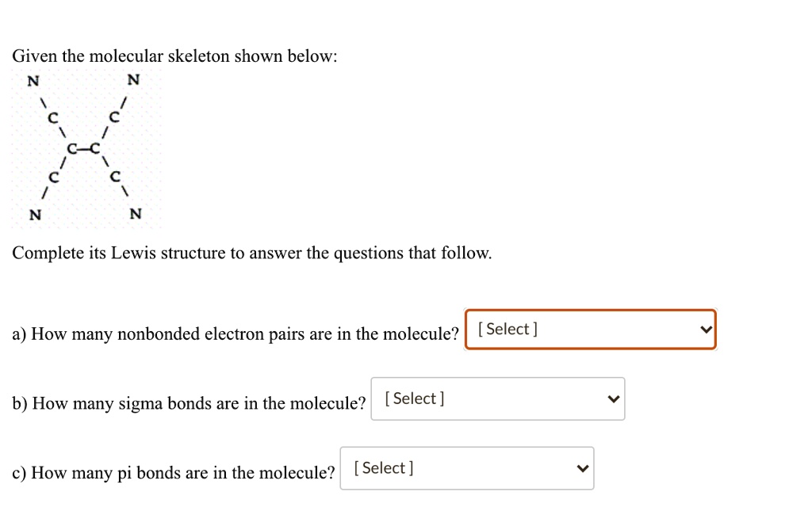The width and height of the screenshot is (812, 530).
Task: Click the chevron in question c's dropdown
Action: (x=582, y=469)
